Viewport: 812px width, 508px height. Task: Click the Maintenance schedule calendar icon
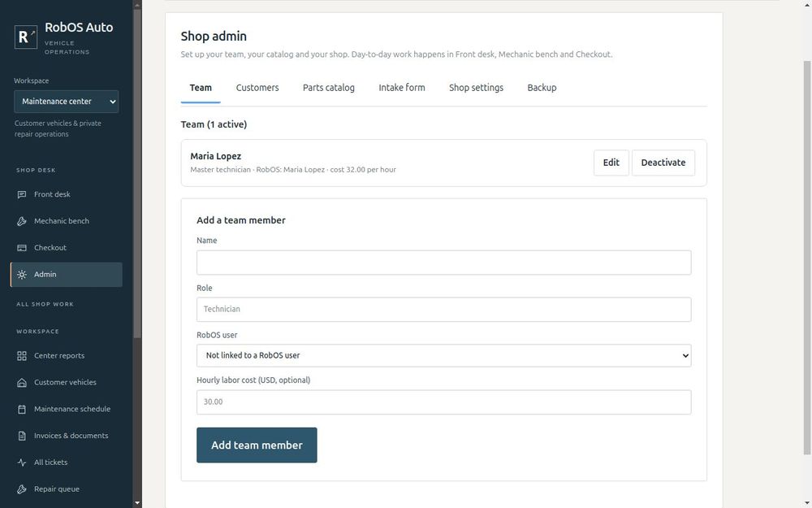22,409
